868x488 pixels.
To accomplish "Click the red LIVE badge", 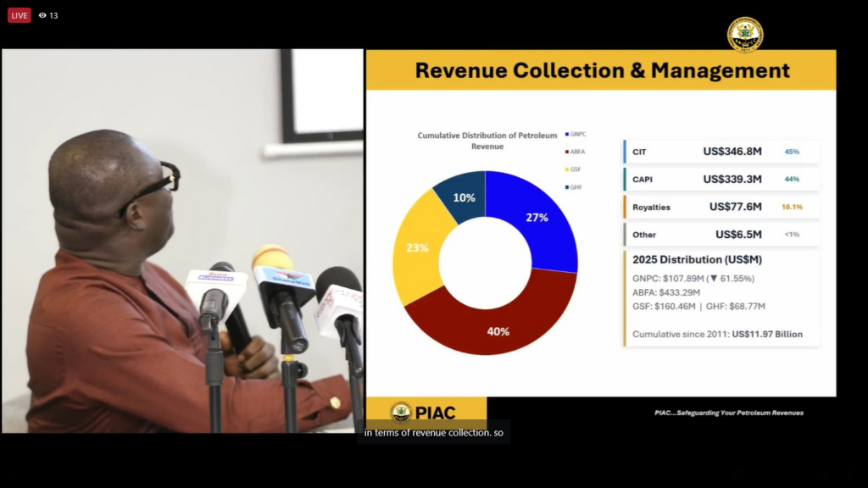I will click(x=19, y=15).
